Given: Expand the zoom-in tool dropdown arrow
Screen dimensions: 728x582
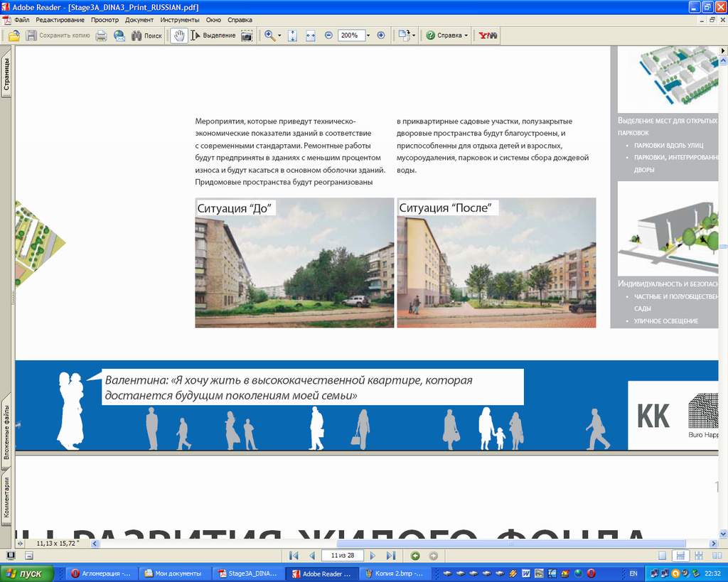Looking at the screenshot, I should 279,36.
